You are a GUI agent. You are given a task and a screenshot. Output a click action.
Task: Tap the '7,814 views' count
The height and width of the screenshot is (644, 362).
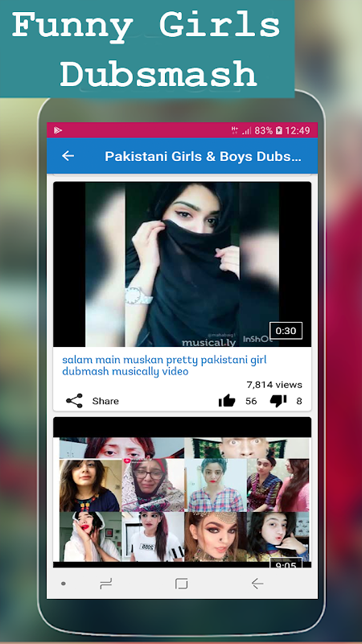(x=274, y=385)
